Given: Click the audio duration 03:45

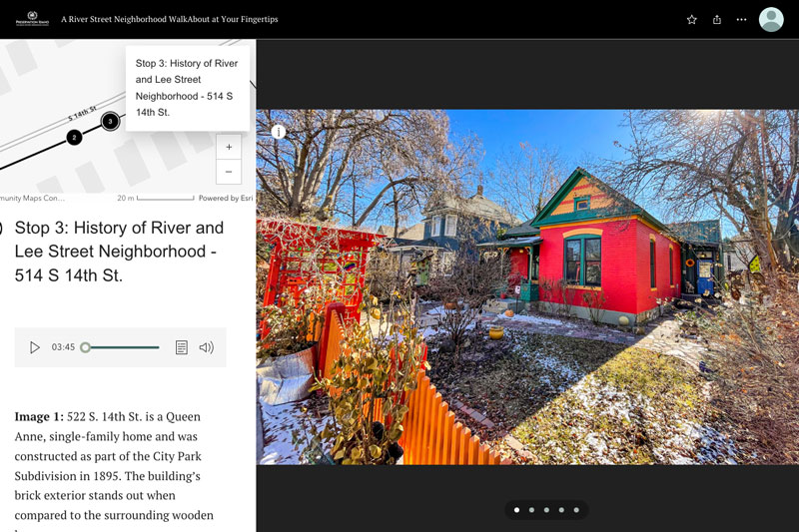Looking at the screenshot, I should click(x=63, y=347).
